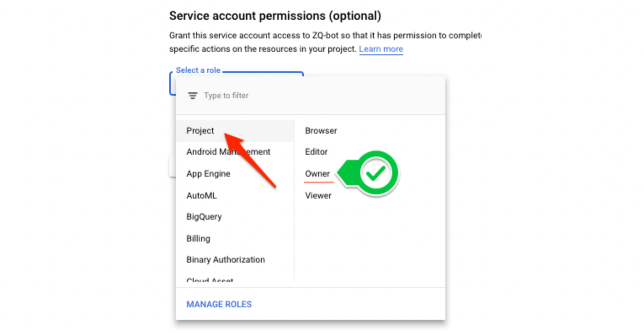The height and width of the screenshot is (333, 644).
Task: Select the Billing category
Action: [x=198, y=238]
